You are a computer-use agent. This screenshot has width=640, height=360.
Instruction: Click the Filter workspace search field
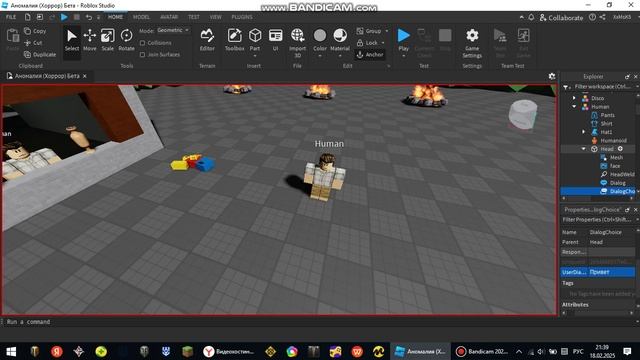coord(603,87)
